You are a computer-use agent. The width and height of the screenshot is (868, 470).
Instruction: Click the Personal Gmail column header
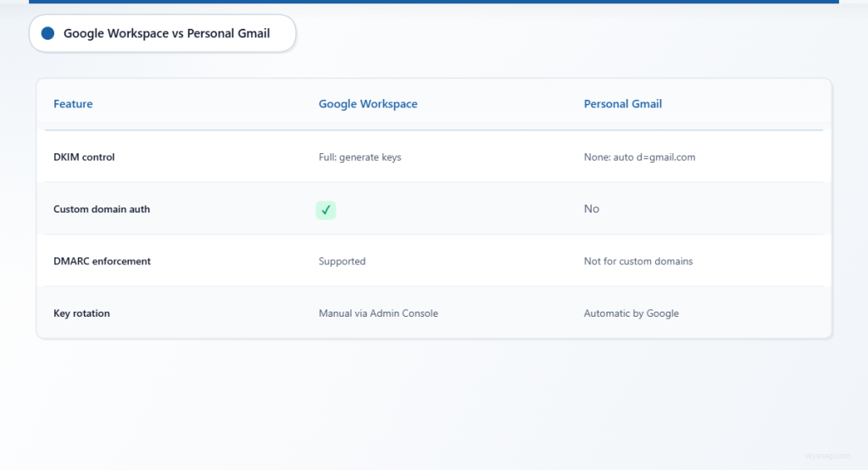point(623,104)
